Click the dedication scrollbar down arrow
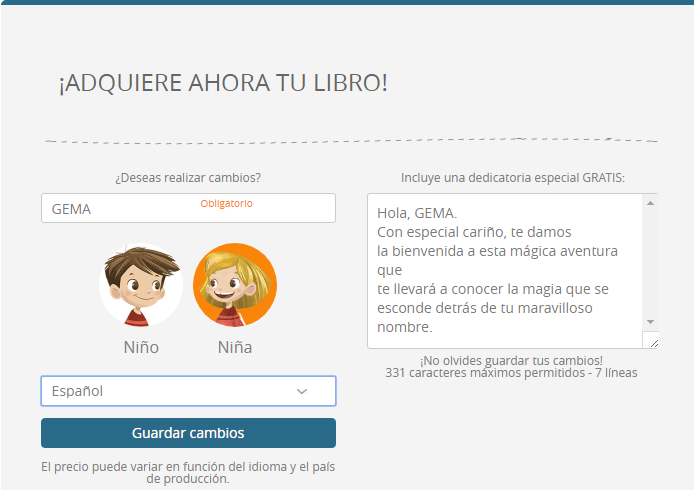Screen dimensions: 694x490 [x=650, y=322]
